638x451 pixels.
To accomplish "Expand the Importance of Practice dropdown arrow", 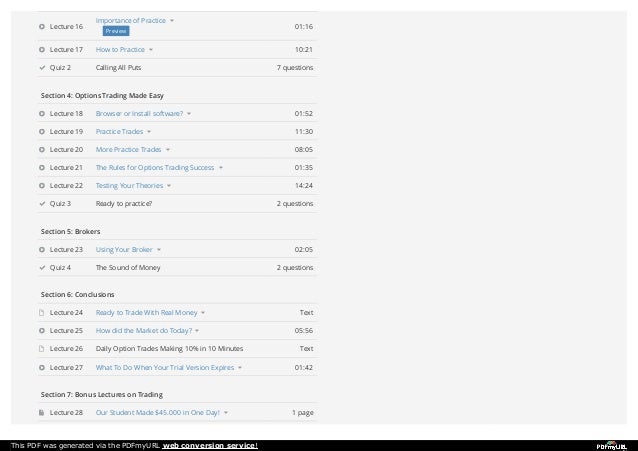I will click(172, 20).
